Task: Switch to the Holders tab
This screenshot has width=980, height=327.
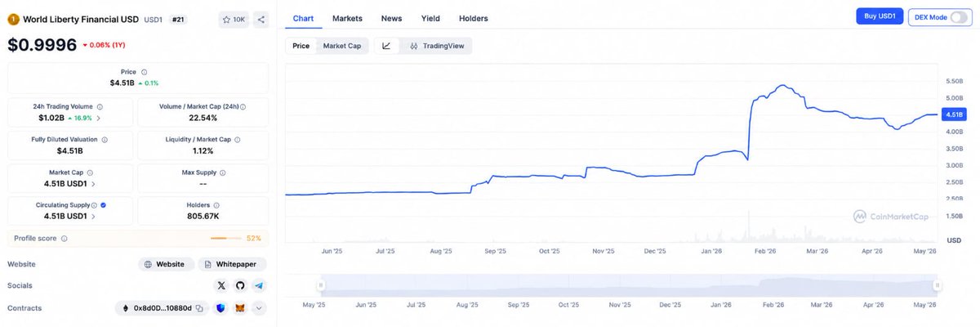Action: coord(474,18)
